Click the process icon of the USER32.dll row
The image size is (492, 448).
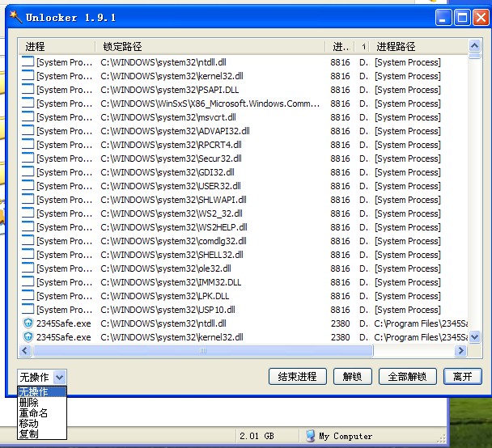pyautogui.click(x=28, y=185)
